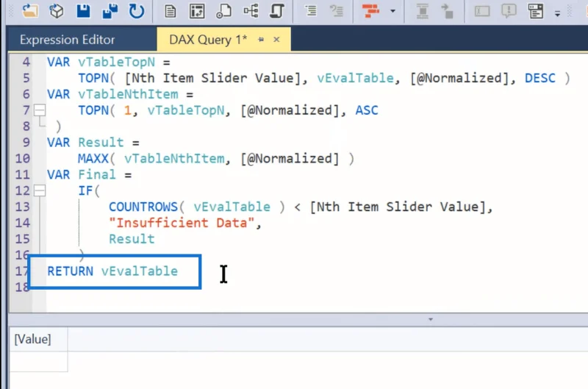Click the 'COUNTROWS' function on line 13
The image size is (588, 389).
click(143, 207)
